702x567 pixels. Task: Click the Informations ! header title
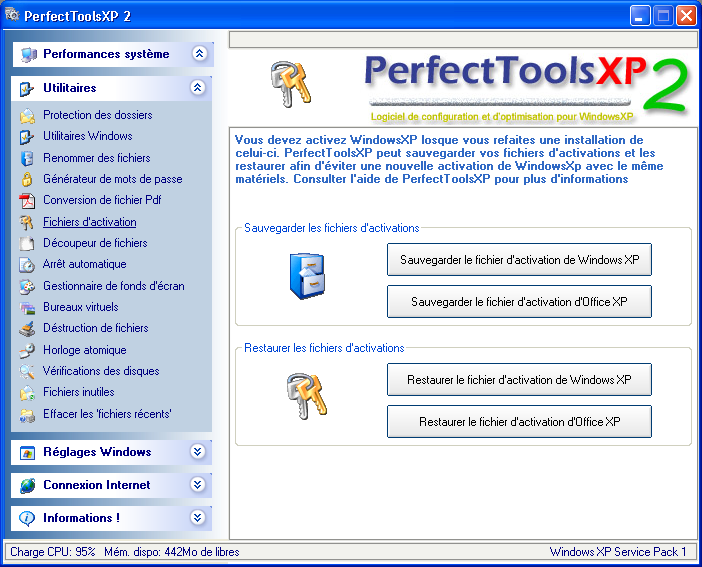81,518
